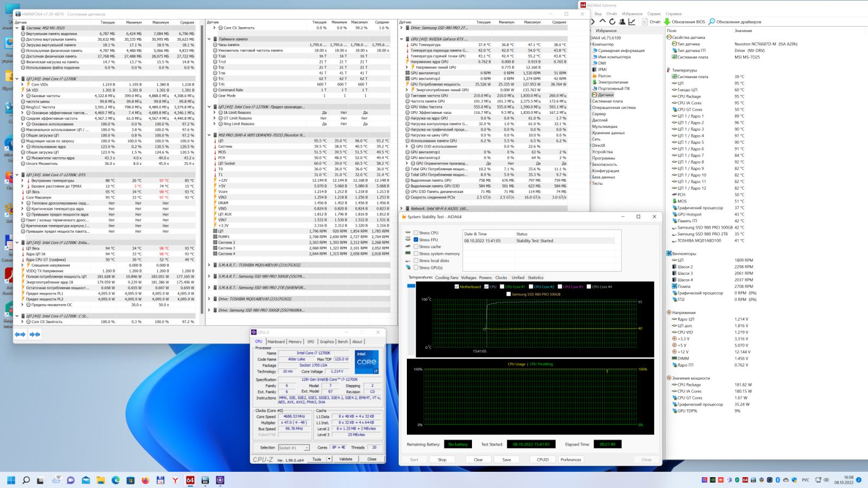Screen dimensions: 868x488
Task: Open the Selection Socket #1 combo box
Action: tap(293, 448)
